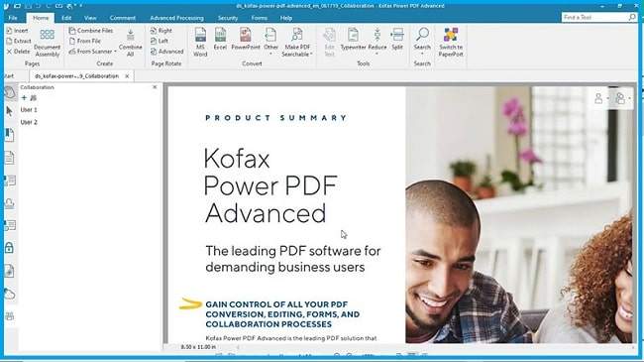Select the Typewriter tool
This screenshot has width=644, height=362.
tap(354, 40)
